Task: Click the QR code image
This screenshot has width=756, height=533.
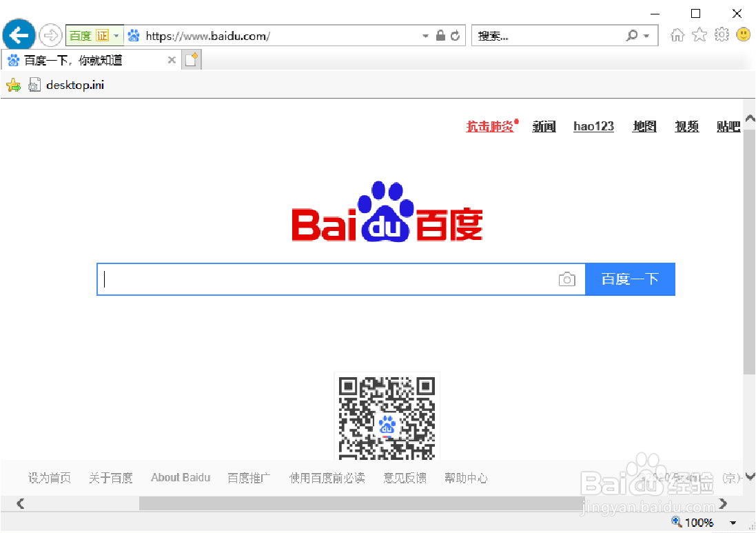Action: [x=387, y=417]
